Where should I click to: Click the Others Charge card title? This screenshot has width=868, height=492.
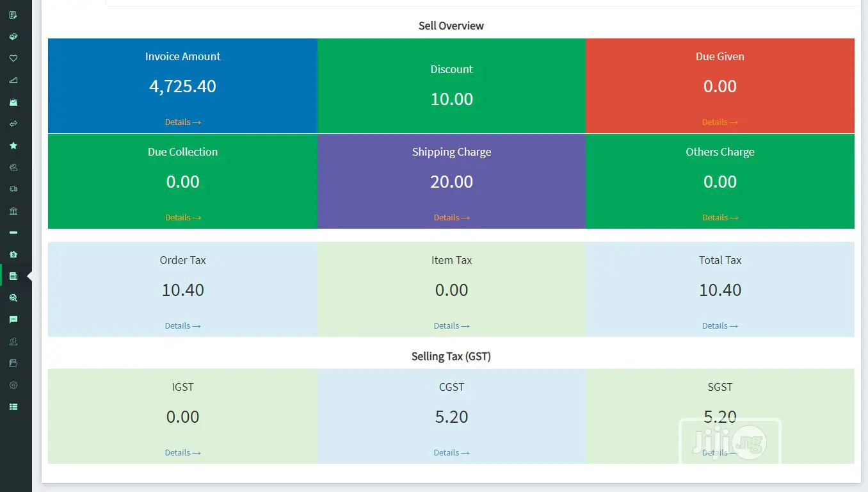(x=720, y=152)
